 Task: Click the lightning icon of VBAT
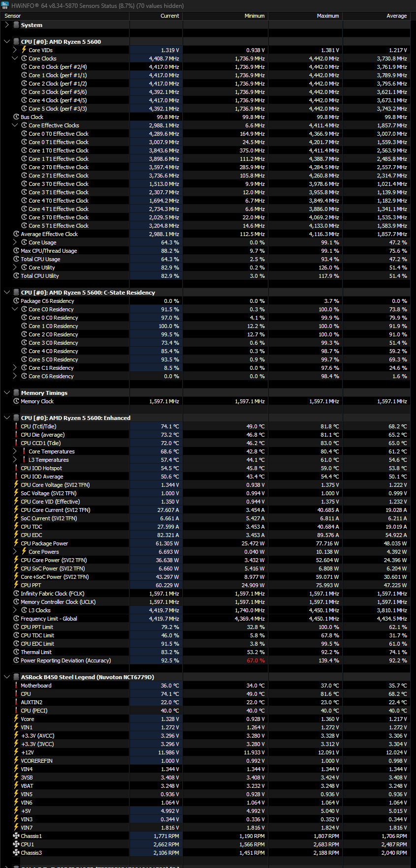coord(16,785)
